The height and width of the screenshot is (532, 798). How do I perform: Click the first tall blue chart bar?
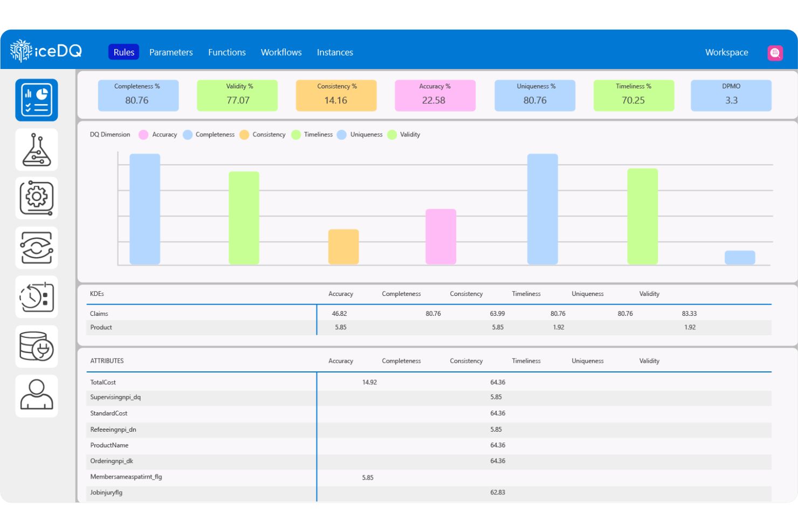click(x=145, y=209)
